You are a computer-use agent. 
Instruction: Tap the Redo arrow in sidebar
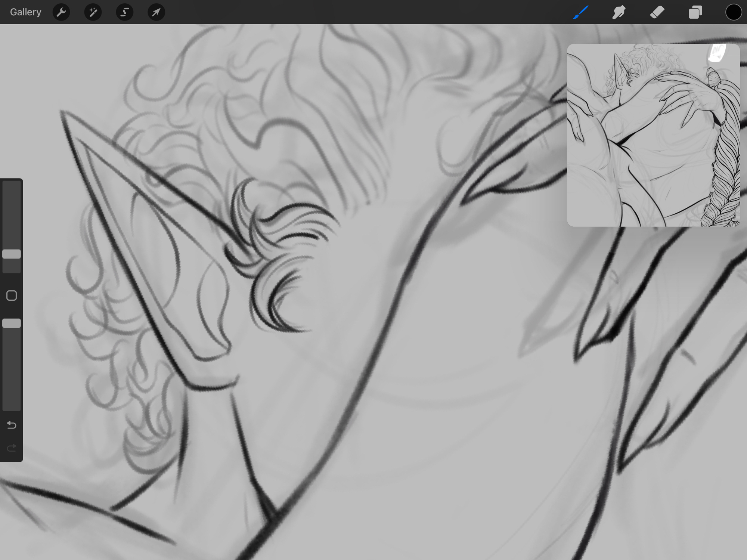coord(12,448)
